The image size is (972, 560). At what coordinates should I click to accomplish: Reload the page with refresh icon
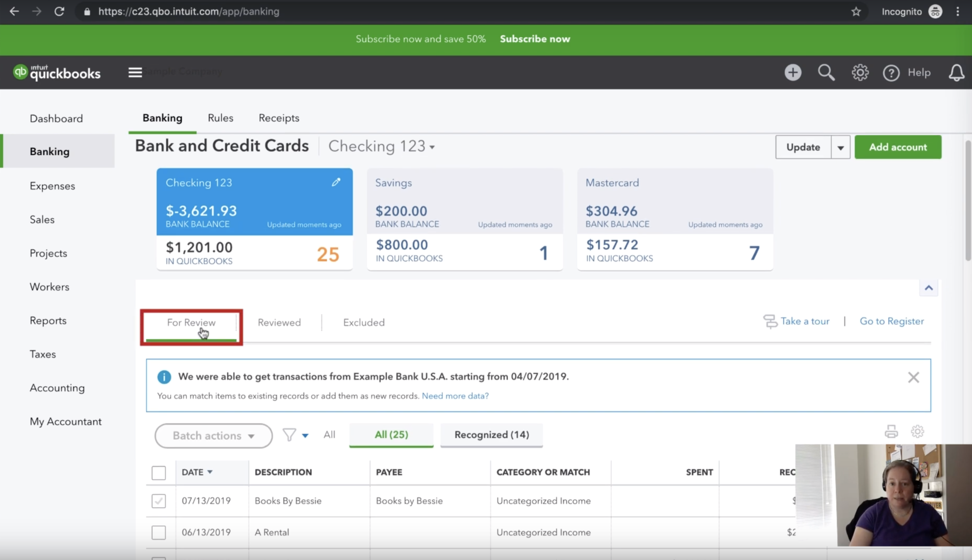[x=59, y=11]
